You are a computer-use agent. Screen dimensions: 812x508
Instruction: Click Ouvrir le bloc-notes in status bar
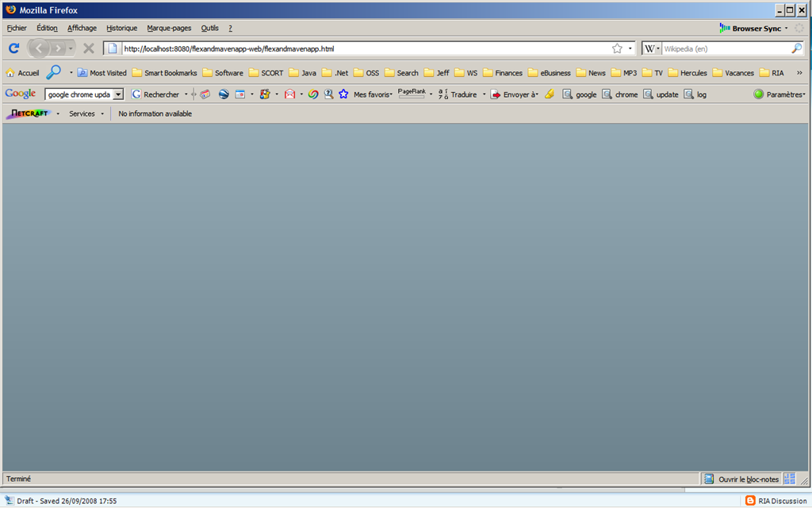(x=741, y=479)
